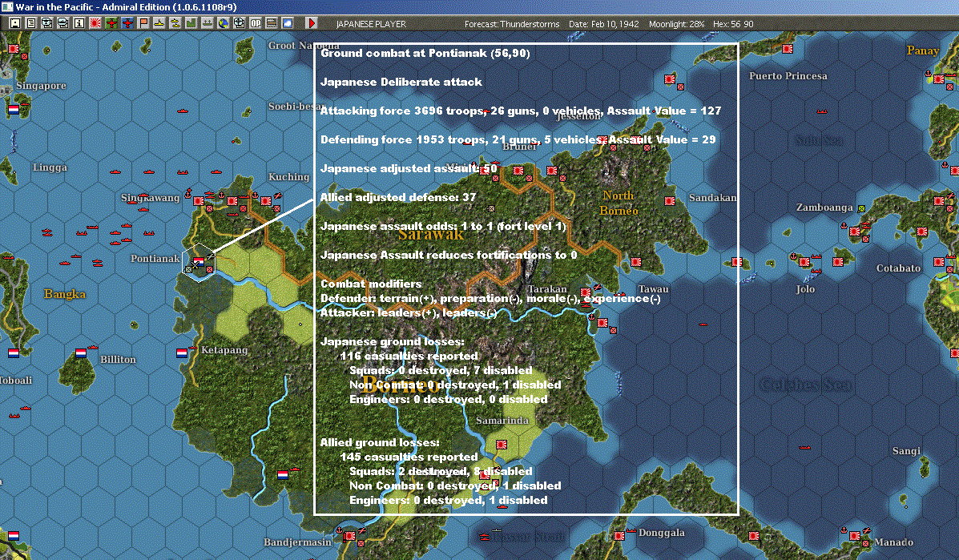959x560 pixels.
Task: Click the 'Toboali' map label
Action: 16,380
